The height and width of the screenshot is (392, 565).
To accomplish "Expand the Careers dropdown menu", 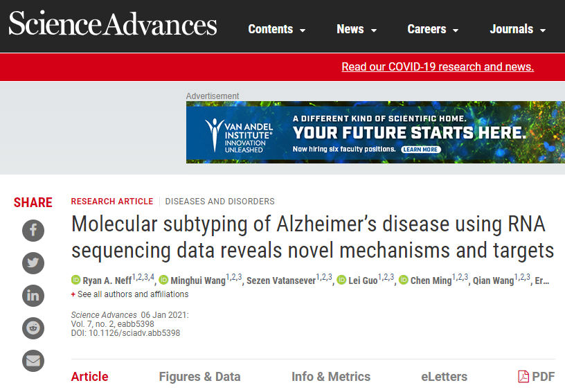I will click(x=433, y=29).
